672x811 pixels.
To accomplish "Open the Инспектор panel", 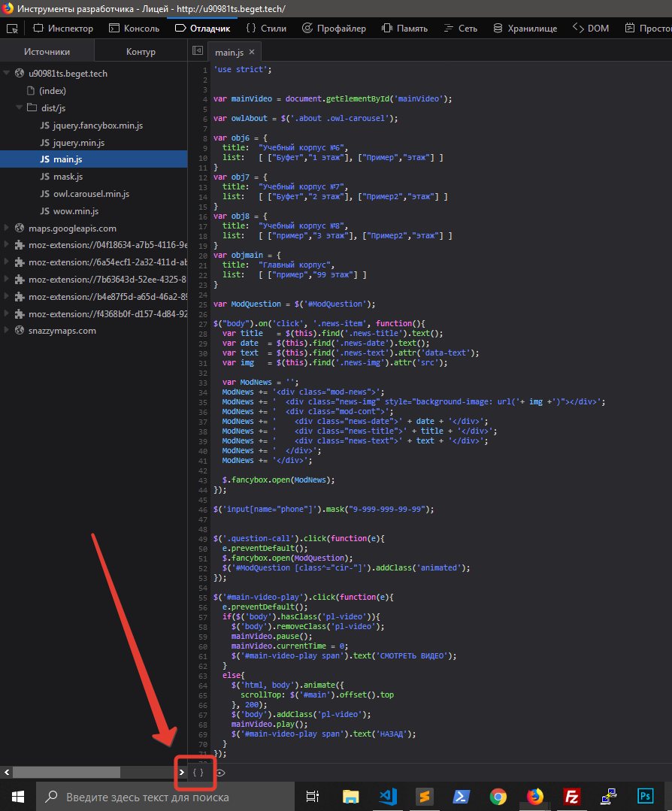I will click(x=63, y=29).
